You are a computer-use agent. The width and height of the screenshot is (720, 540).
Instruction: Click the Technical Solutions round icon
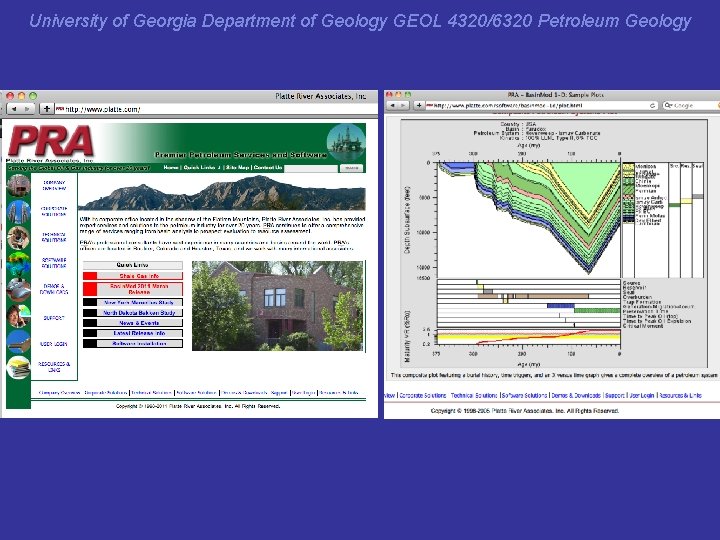tap(18, 237)
